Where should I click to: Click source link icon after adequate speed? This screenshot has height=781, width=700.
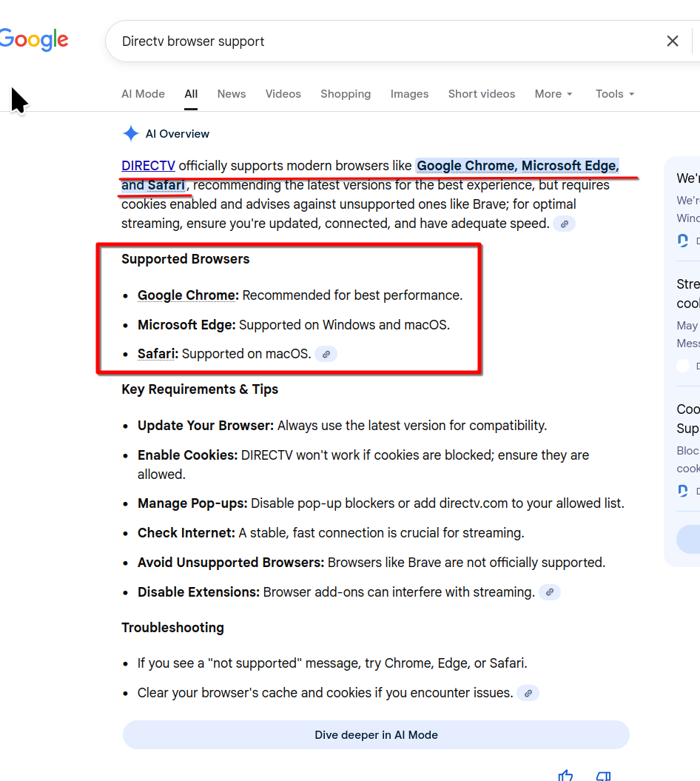[565, 224]
